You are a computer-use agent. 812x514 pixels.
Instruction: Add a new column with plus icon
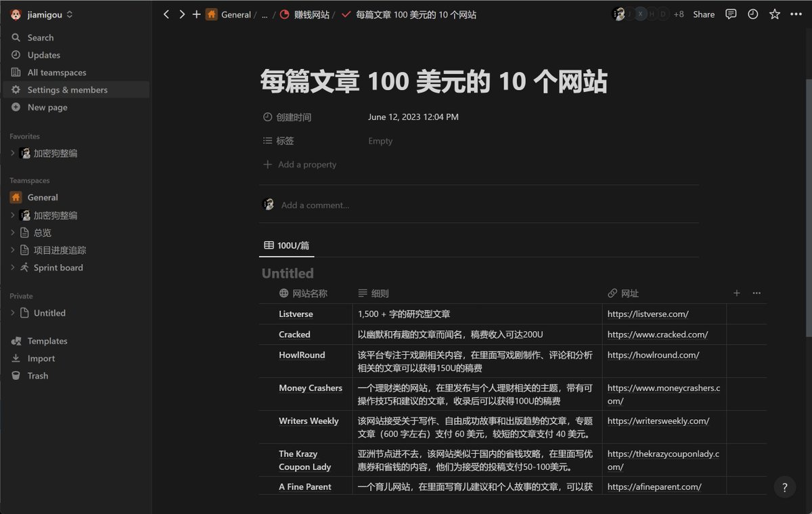tap(737, 293)
